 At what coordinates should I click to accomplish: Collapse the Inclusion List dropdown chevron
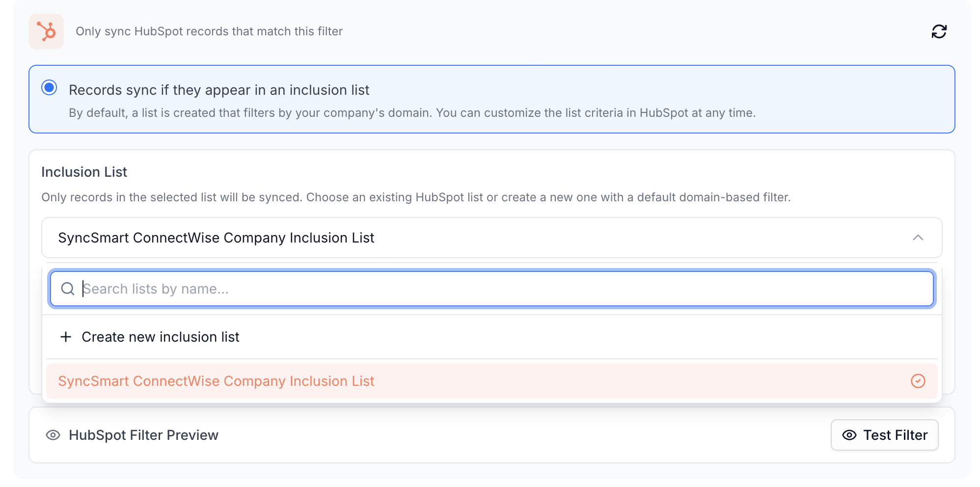point(918,238)
